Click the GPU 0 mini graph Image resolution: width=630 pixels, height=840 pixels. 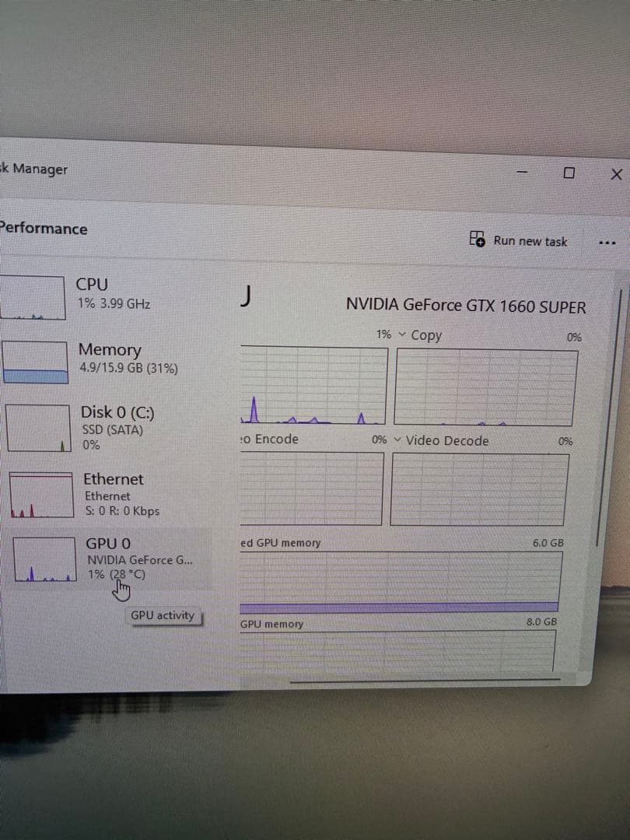pyautogui.click(x=44, y=559)
